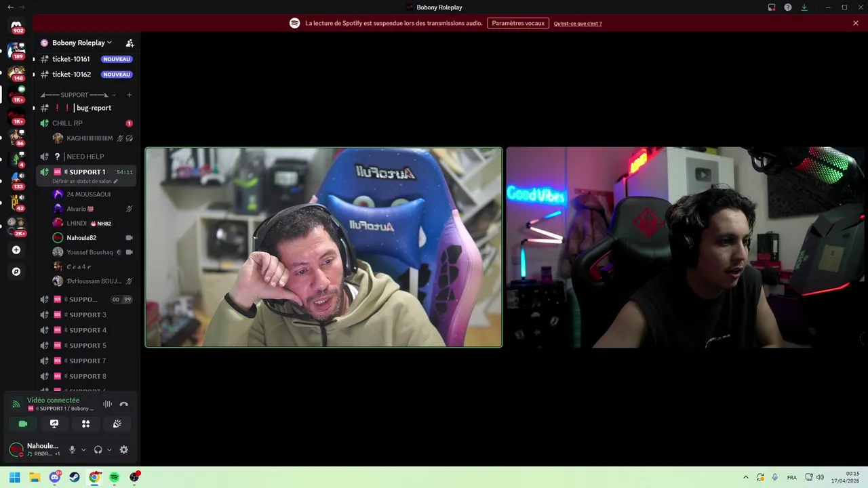
Task: Join the SUPPORT 3 voice channel
Action: (86, 314)
